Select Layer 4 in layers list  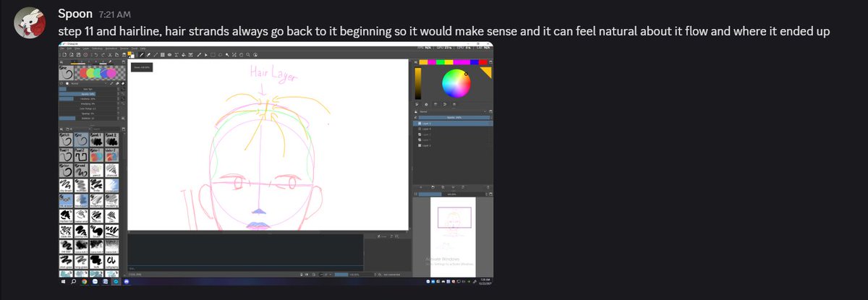tap(454, 129)
